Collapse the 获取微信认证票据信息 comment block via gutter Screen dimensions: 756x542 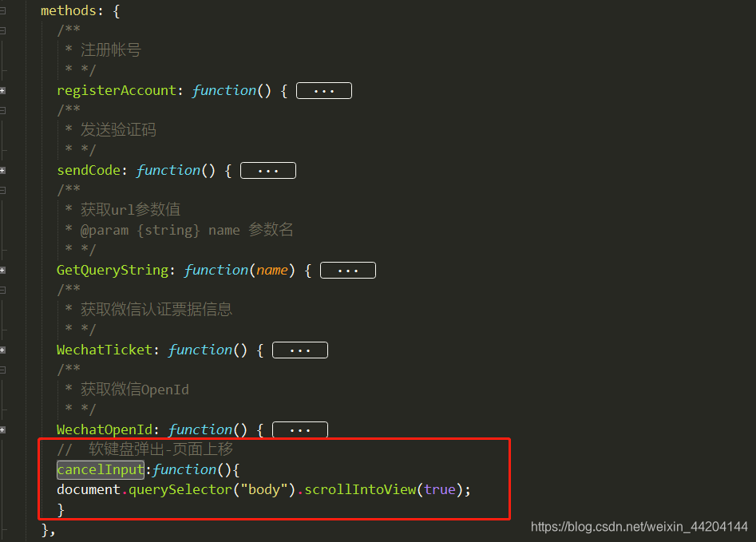pos(3,291)
